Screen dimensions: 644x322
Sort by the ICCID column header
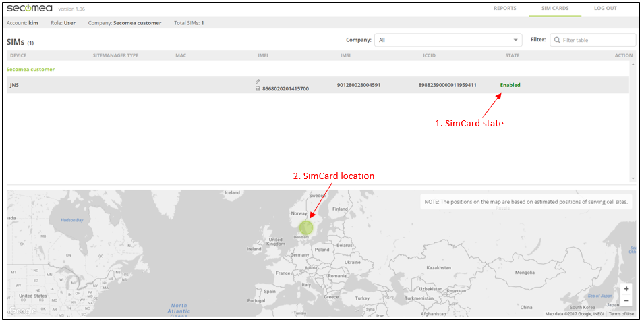429,55
